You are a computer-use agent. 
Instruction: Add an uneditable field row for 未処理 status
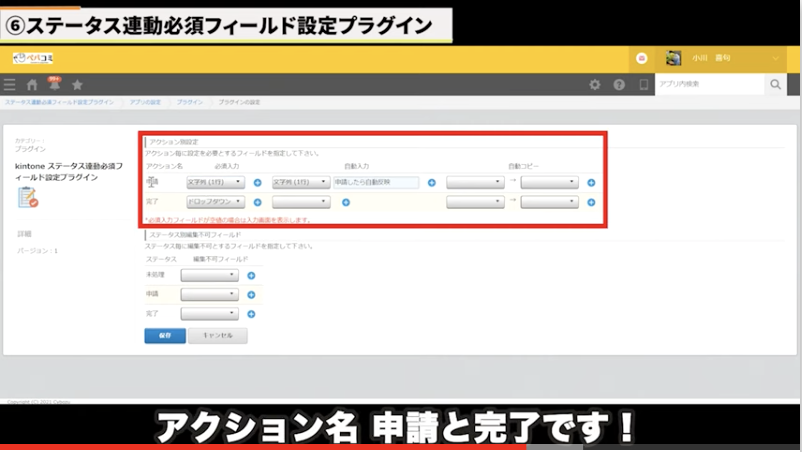251,275
